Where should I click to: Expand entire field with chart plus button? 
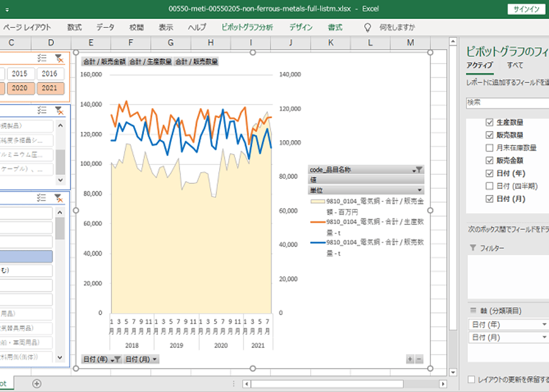tap(410, 359)
